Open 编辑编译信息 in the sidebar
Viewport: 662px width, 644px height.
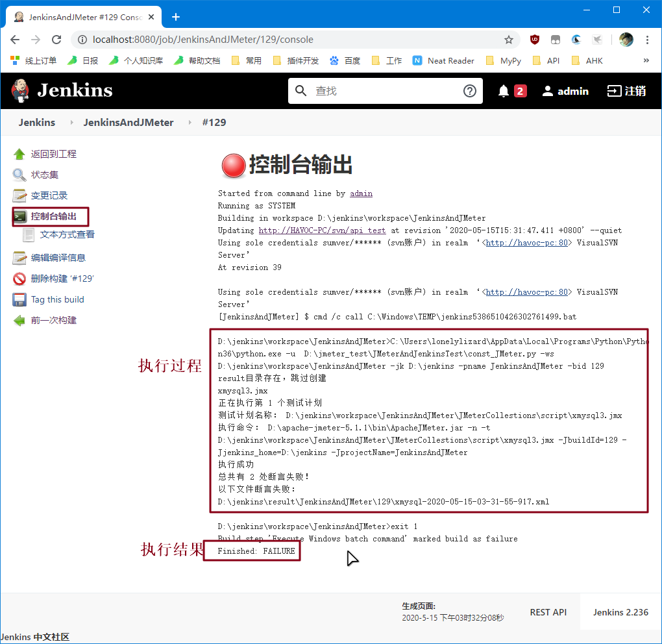click(58, 258)
